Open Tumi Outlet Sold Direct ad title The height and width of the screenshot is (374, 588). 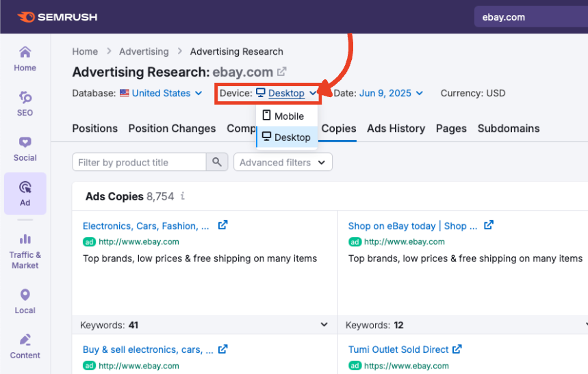[398, 349]
